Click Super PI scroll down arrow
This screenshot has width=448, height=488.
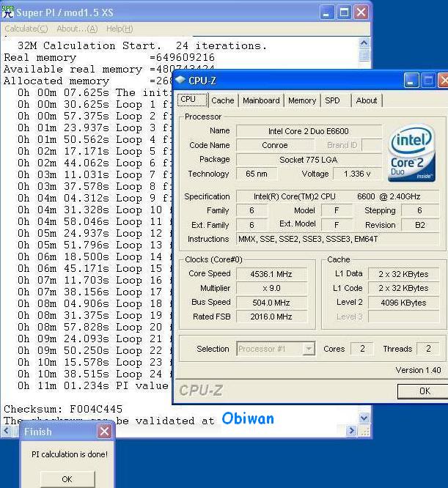click(x=364, y=418)
